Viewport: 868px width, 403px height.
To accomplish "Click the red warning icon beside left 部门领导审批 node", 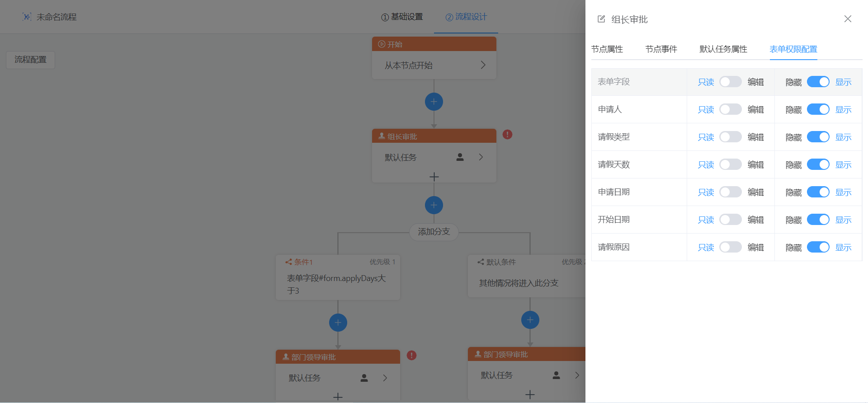I will (411, 356).
